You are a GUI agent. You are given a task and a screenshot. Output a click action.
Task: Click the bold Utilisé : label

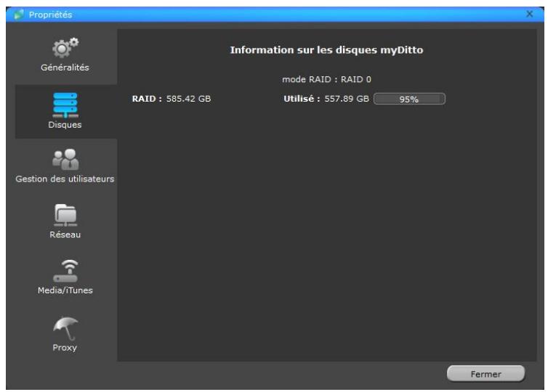point(302,99)
